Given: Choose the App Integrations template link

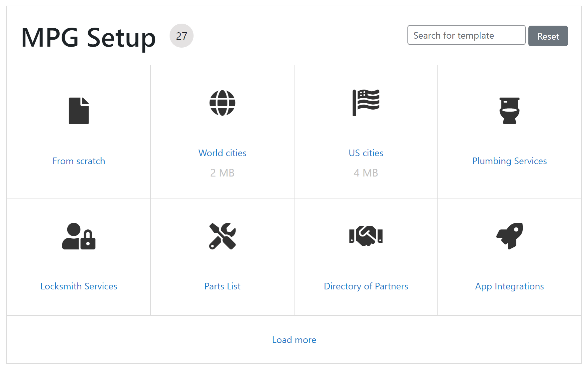Looking at the screenshot, I should [x=509, y=286].
